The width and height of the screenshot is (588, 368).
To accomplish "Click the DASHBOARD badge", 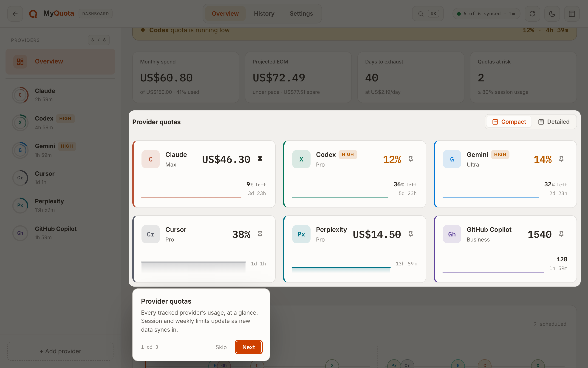I will pyautogui.click(x=96, y=14).
